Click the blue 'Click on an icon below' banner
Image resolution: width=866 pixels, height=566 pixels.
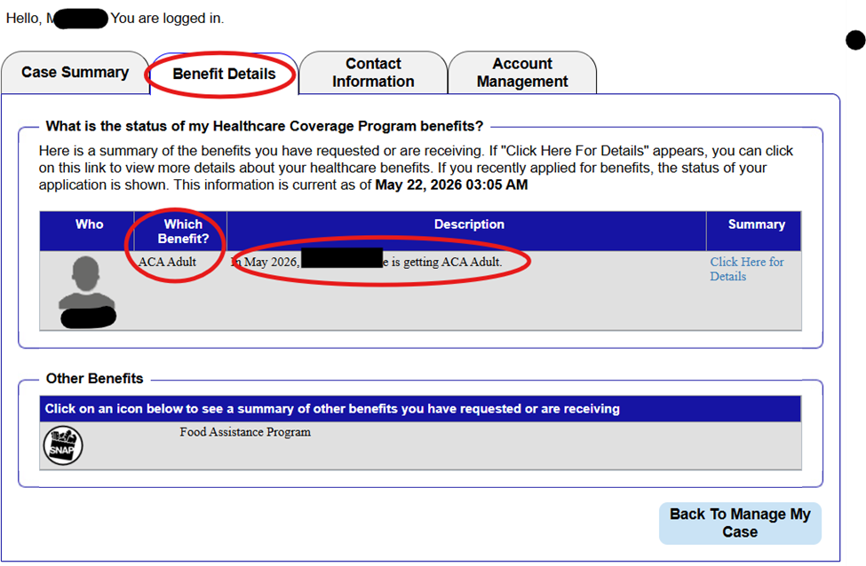420,409
